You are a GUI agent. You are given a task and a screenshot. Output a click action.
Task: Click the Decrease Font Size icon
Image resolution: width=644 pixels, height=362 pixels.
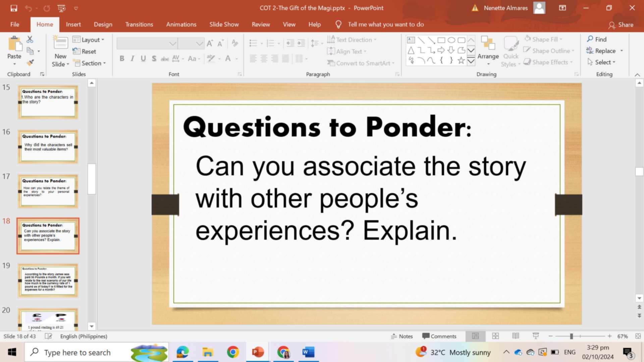click(221, 43)
